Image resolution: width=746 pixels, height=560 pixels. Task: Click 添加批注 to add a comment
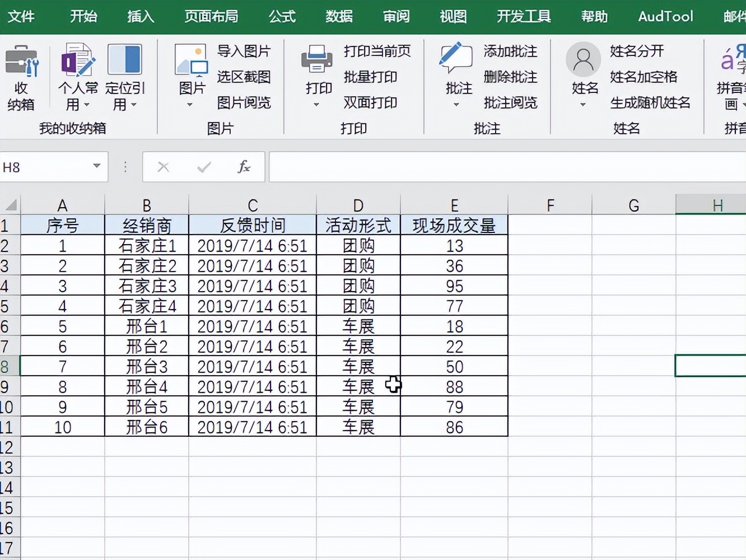click(x=510, y=51)
